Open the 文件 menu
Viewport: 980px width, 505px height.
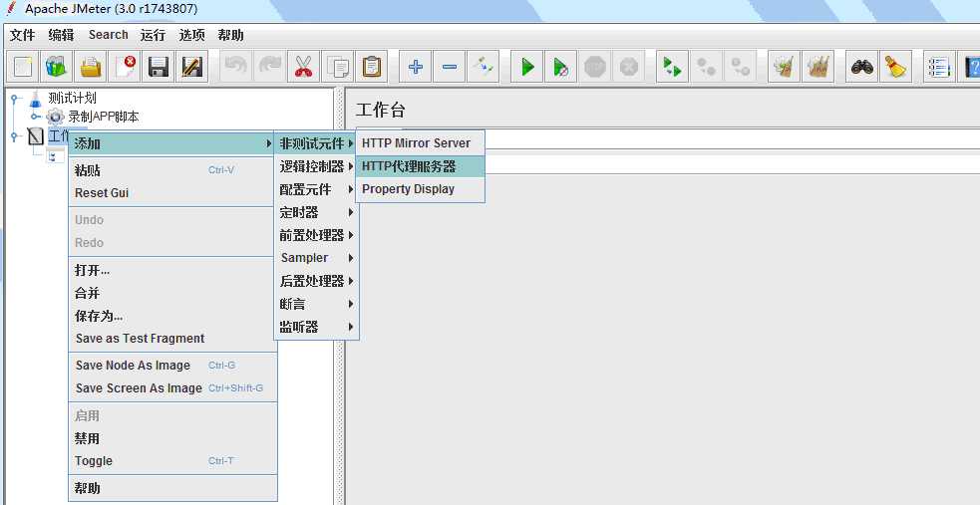23,35
